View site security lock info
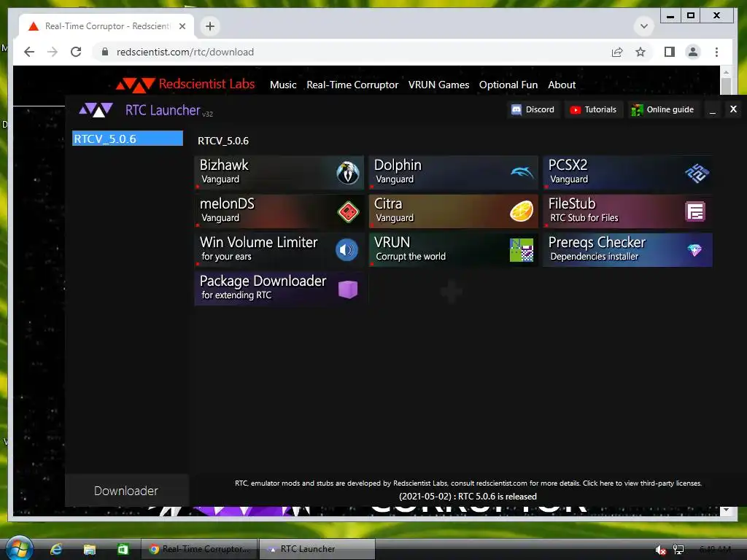Image resolution: width=747 pixels, height=560 pixels. coord(105,52)
